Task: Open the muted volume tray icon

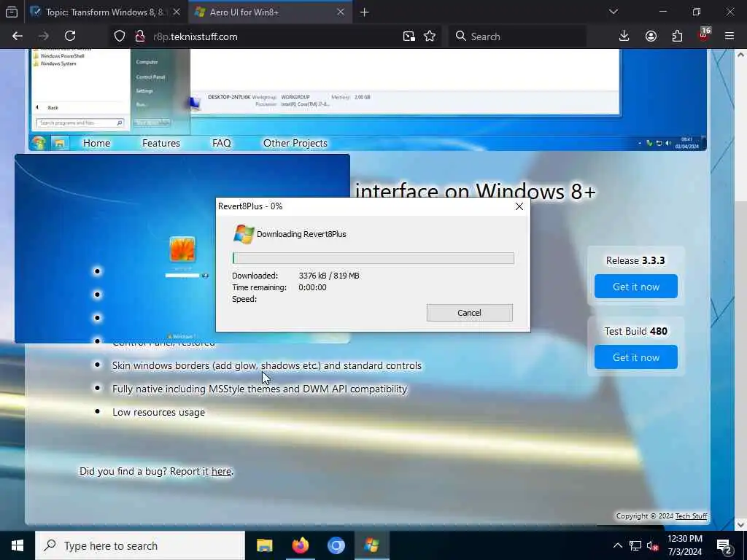Action: (x=653, y=545)
